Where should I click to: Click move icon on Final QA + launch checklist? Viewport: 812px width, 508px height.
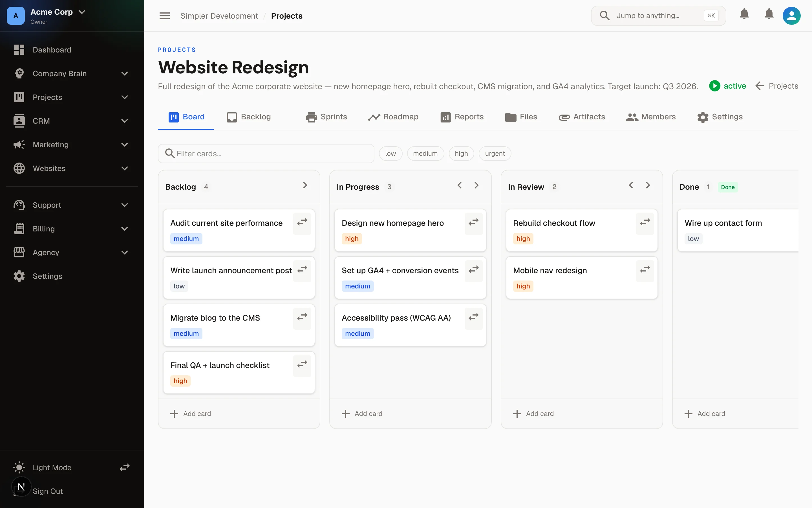tap(302, 364)
